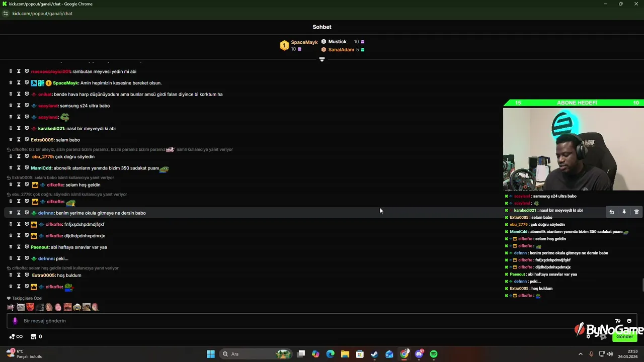
Task: Open Spotify from the taskbar
Action: tap(434, 354)
